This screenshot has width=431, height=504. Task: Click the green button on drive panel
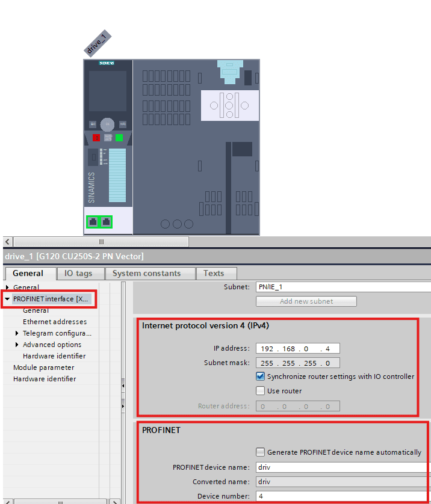coord(119,138)
